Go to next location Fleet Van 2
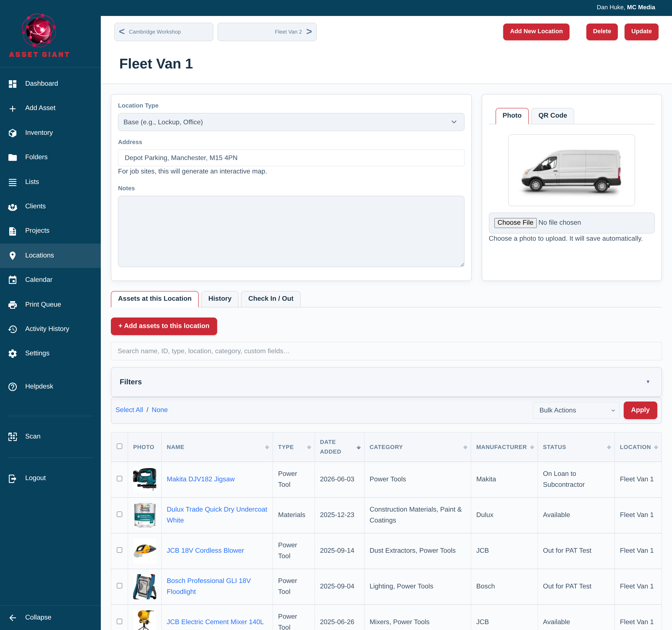This screenshot has width=672, height=630. [267, 32]
